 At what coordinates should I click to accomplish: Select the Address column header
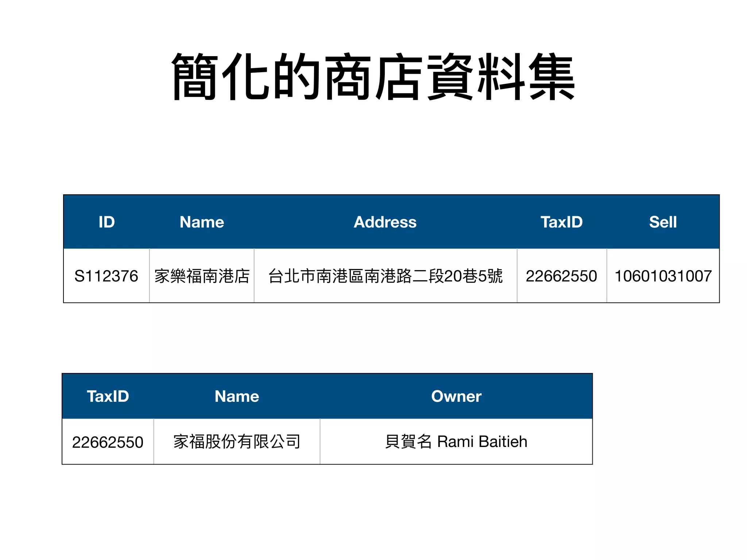pos(385,222)
